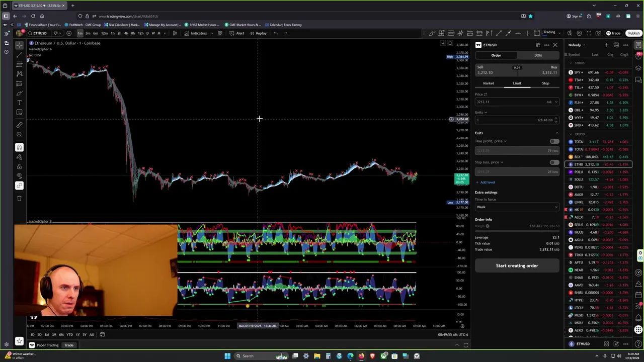Open the Paper Trading panel tab
Screen dimensions: 644x362
(44, 345)
